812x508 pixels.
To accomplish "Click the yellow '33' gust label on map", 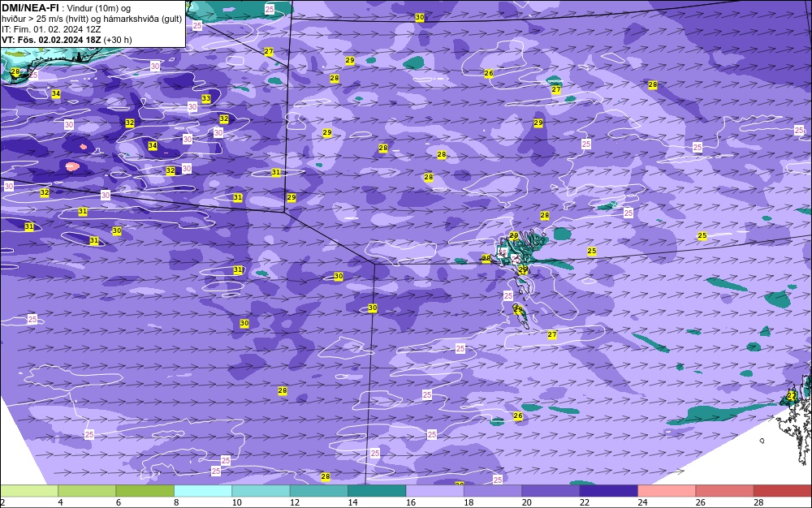I will click(206, 98).
